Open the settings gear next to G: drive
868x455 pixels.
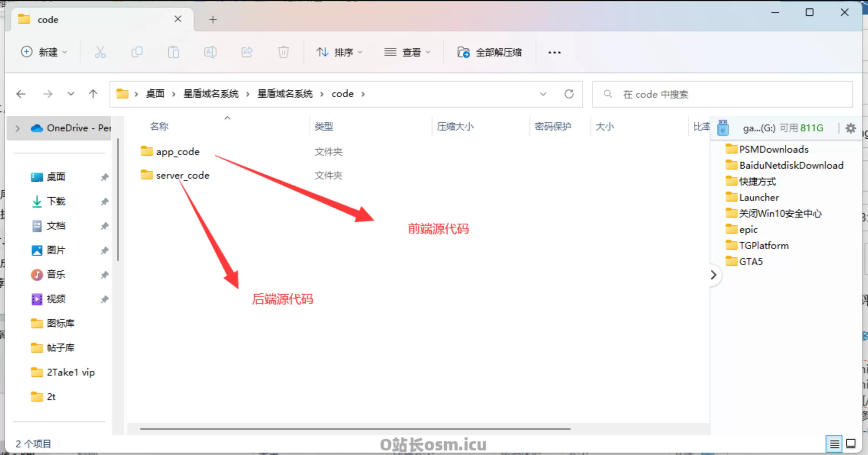pyautogui.click(x=850, y=128)
